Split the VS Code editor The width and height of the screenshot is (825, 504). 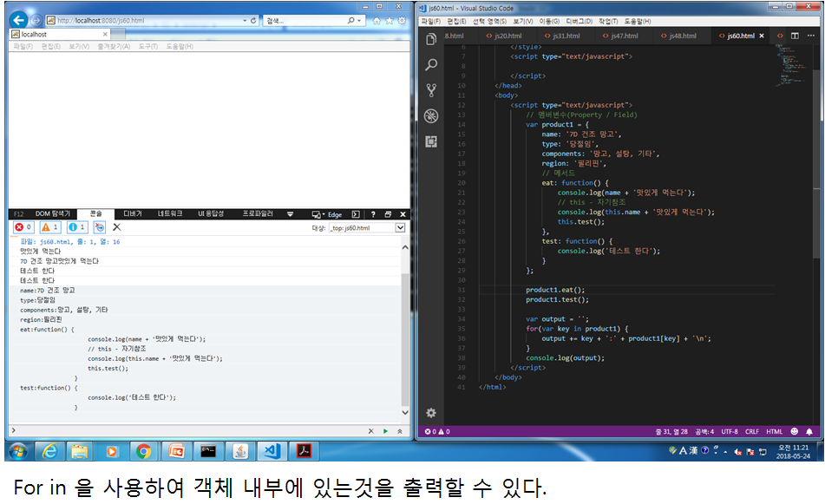coord(795,36)
